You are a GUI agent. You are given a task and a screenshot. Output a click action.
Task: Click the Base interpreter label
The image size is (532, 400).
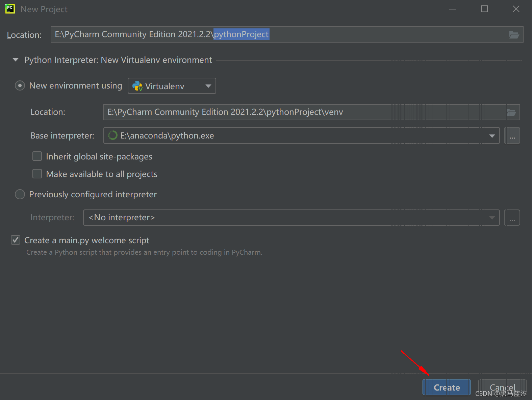pos(62,135)
